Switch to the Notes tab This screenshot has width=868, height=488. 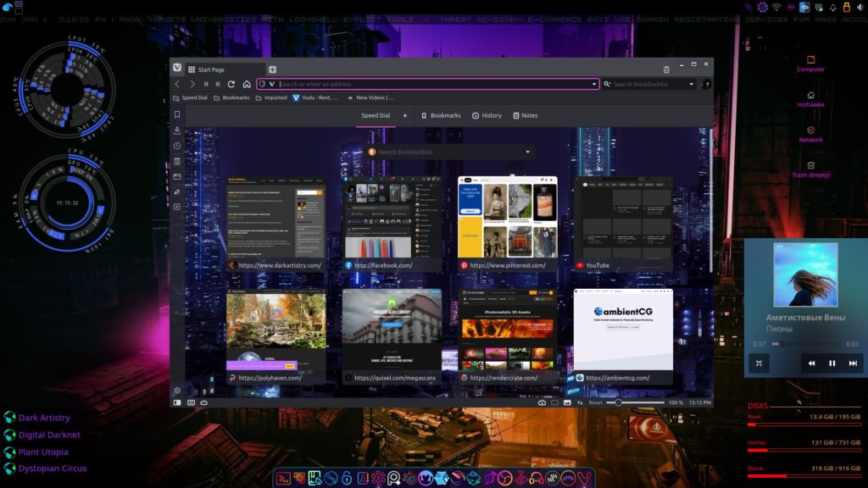(x=525, y=115)
